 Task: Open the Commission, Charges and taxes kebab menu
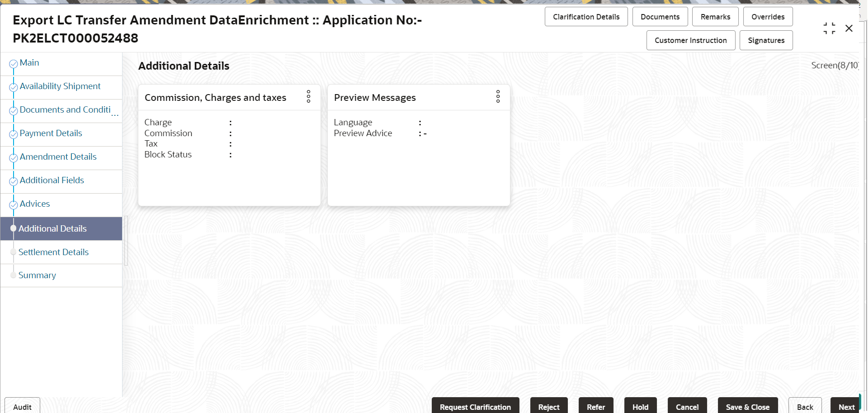(x=309, y=96)
